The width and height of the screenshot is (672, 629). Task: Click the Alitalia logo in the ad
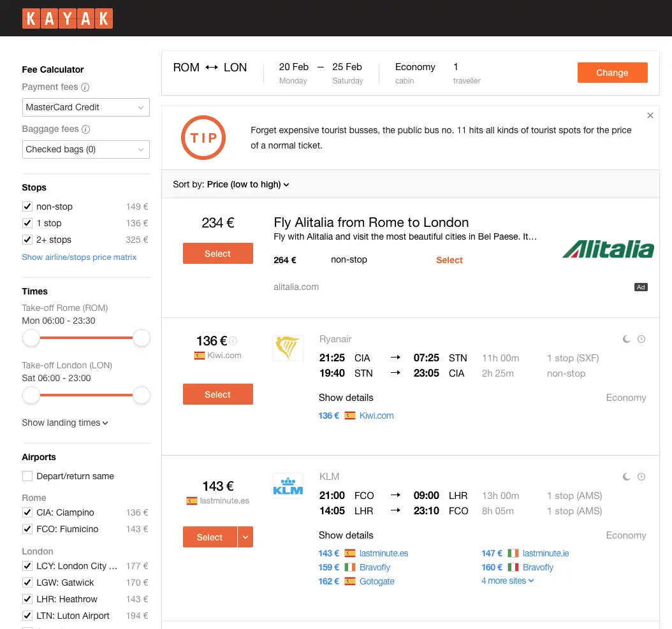coord(608,249)
